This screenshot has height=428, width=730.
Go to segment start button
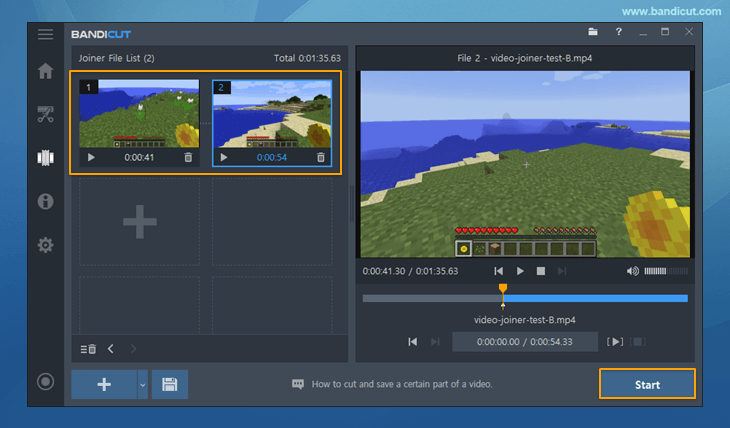coord(412,342)
